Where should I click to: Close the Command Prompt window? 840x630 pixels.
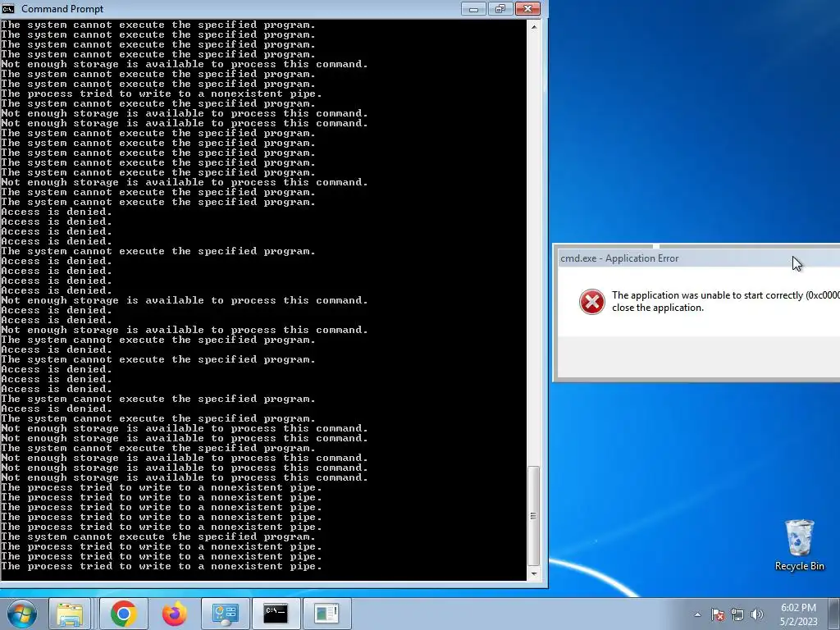pyautogui.click(x=527, y=8)
